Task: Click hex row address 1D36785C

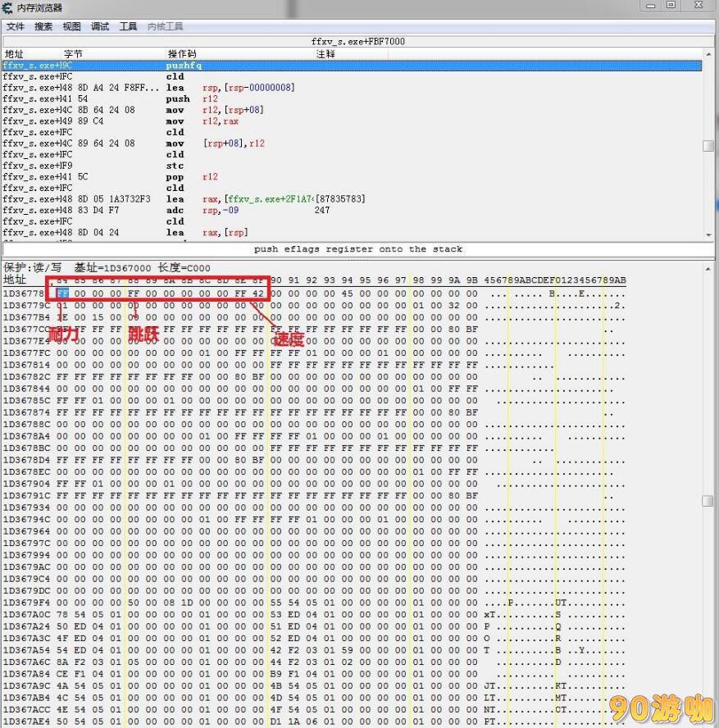Action: (26, 401)
